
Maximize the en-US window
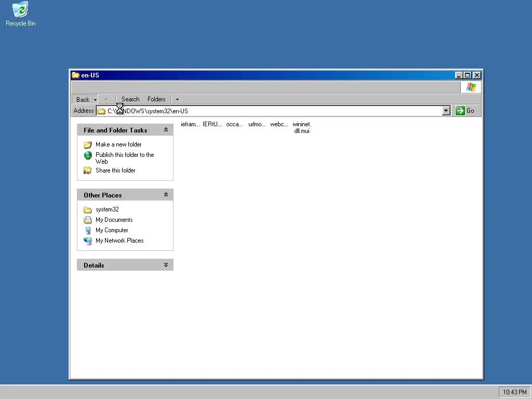467,75
